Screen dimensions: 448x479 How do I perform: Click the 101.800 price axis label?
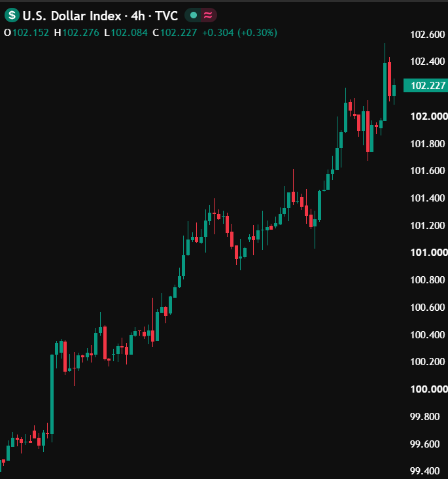click(427, 143)
